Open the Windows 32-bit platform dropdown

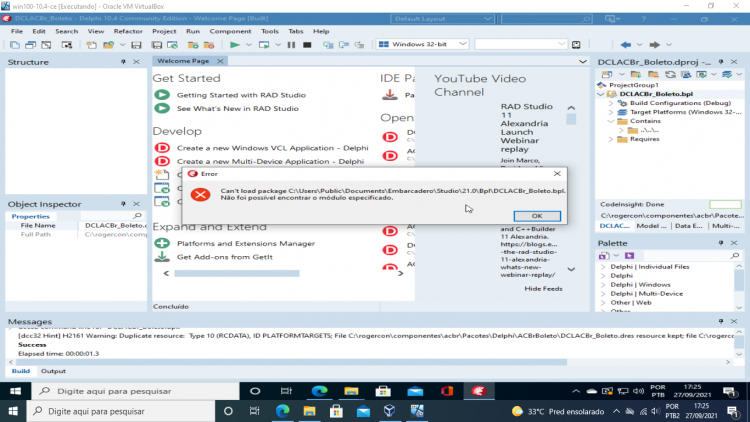[x=422, y=44]
